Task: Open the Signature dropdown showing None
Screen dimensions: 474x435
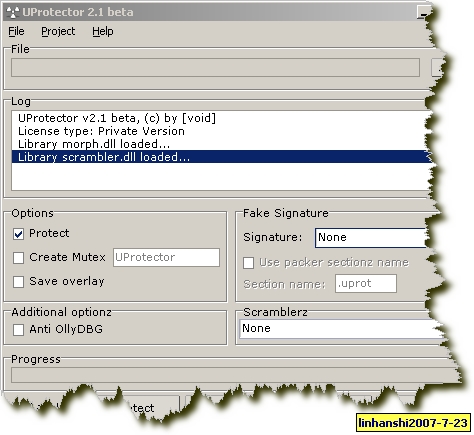Action: [x=371, y=238]
